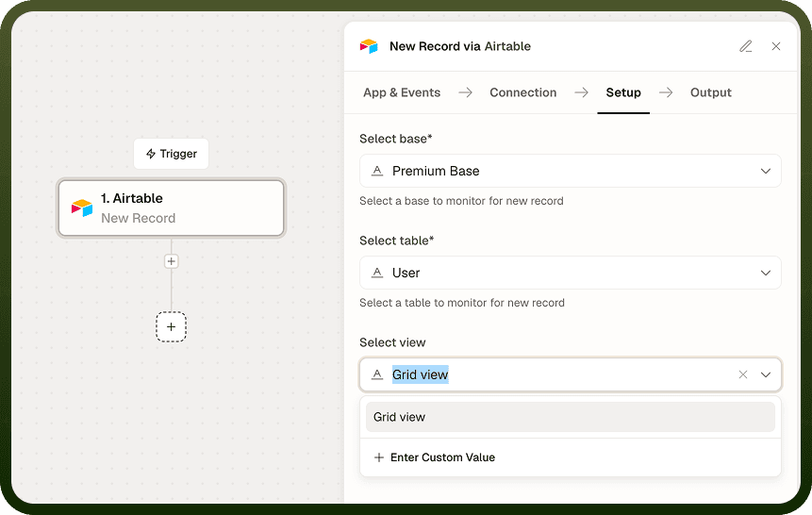Click the Trigger label button
The height and width of the screenshot is (515, 812).
(171, 154)
